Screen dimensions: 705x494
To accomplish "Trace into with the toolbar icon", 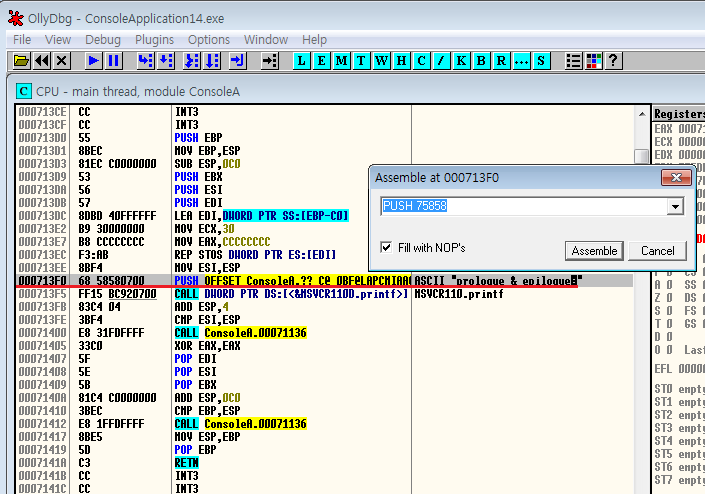I will 192,61.
